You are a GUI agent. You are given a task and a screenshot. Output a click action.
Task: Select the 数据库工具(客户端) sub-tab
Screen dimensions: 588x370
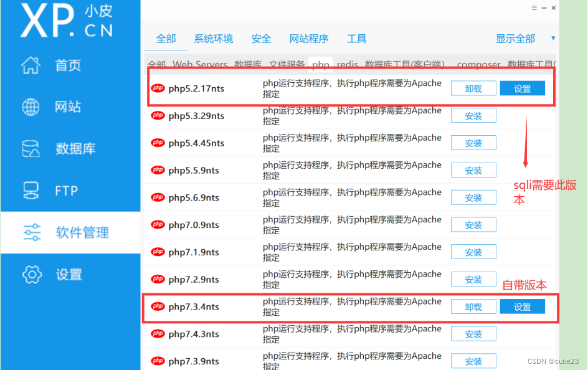point(405,65)
